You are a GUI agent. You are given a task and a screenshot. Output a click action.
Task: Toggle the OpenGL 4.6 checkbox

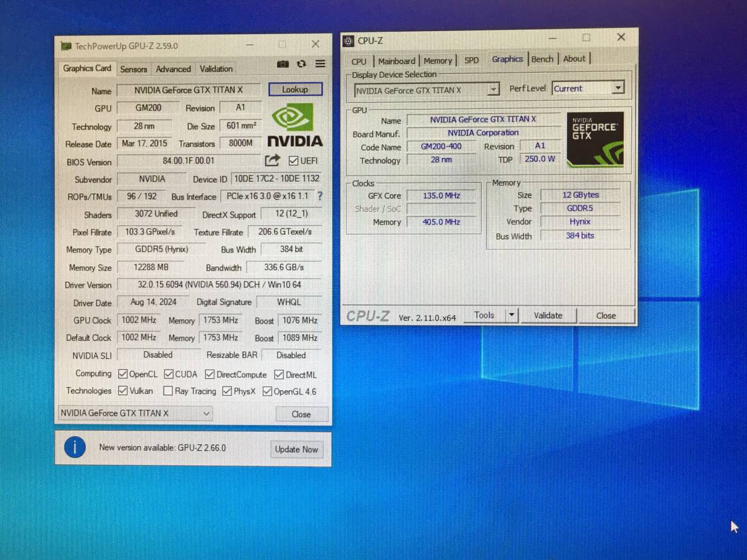[x=268, y=391]
